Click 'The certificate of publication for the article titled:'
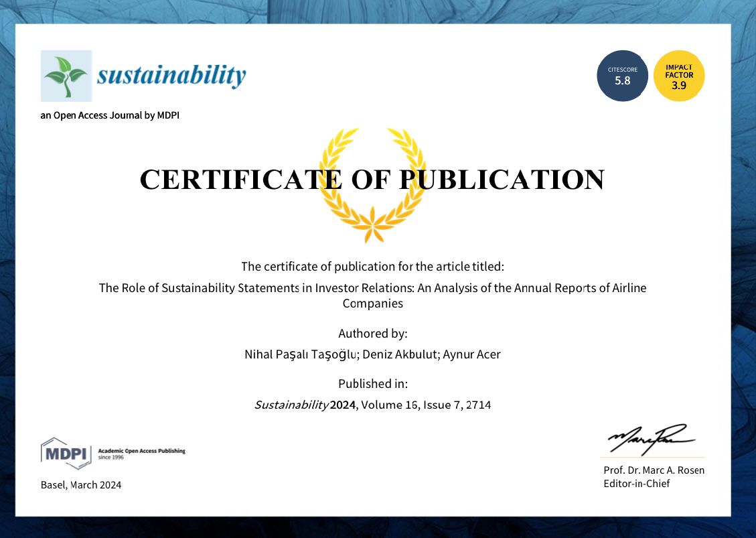 [372, 267]
